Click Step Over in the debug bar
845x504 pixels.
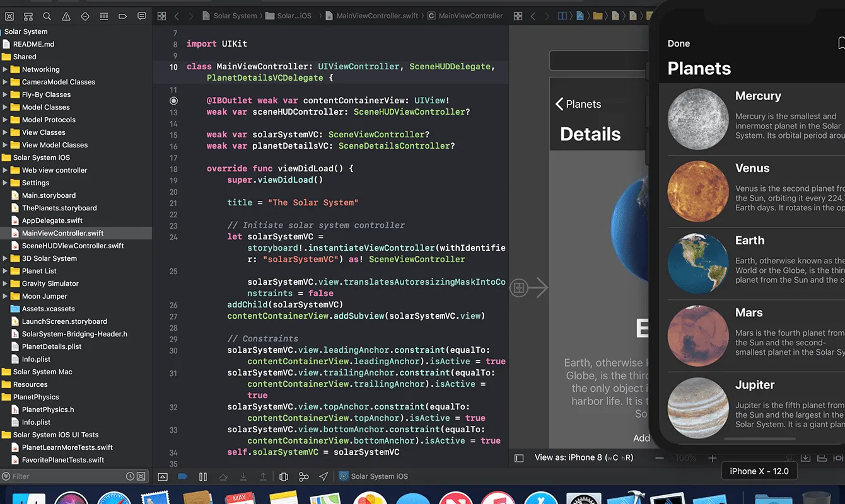223,476
